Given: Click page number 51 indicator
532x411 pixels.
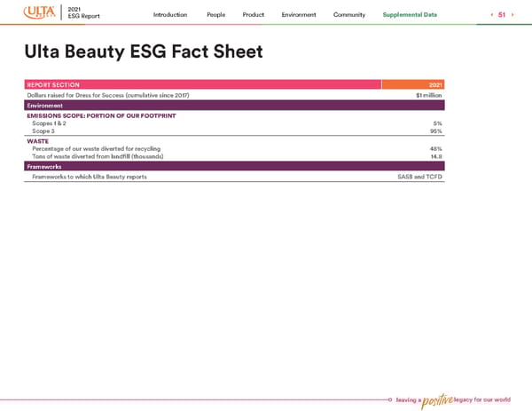Looking at the screenshot, I should pos(500,15).
